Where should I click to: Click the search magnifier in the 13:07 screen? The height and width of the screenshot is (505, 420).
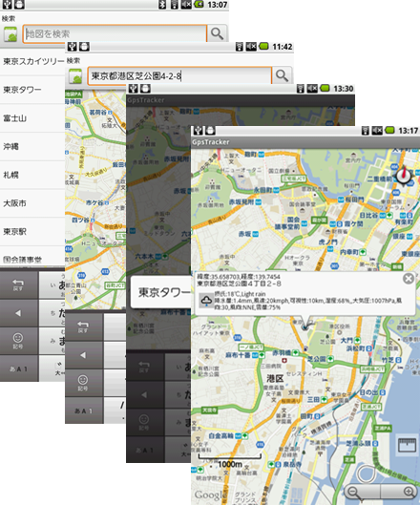(x=218, y=33)
